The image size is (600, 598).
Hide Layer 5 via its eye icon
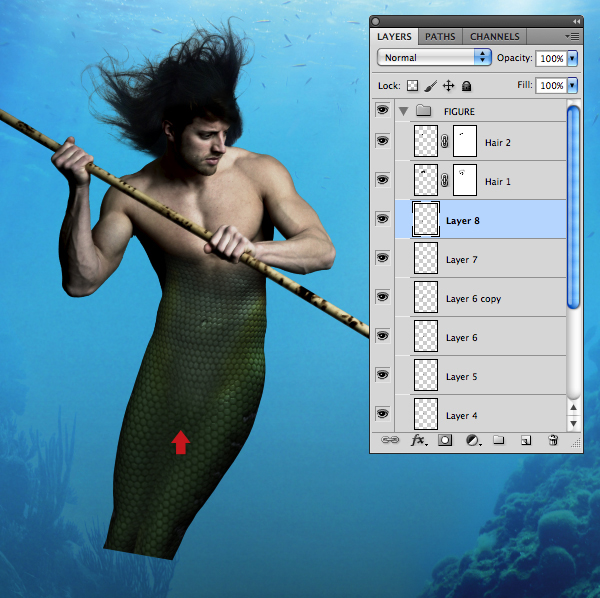click(382, 375)
